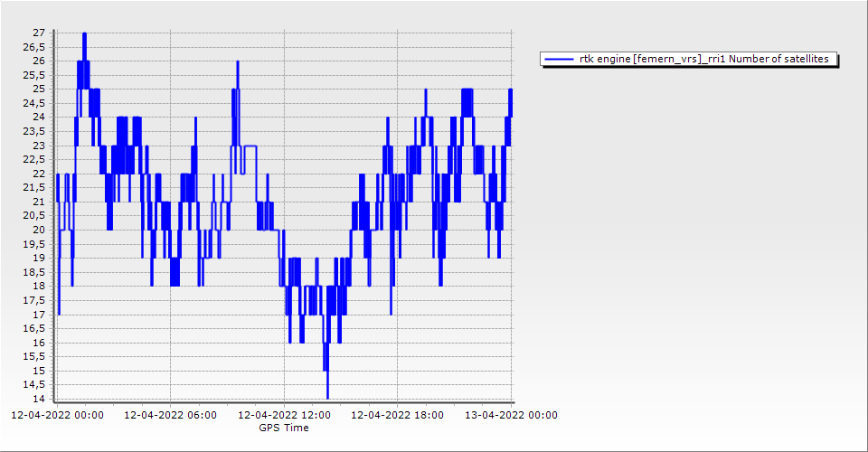Viewport: 868px width, 452px height.
Task: Select the y-axis tick label 17
Action: click(x=39, y=315)
